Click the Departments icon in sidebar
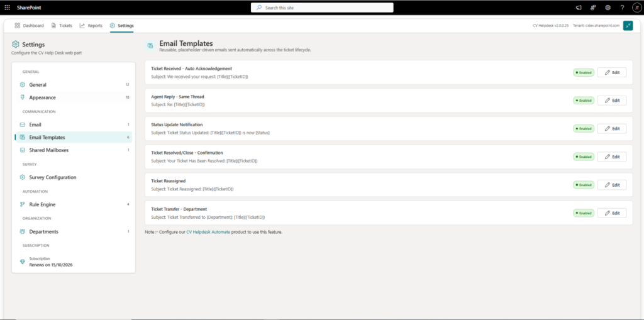This screenshot has height=320, width=644. pos(23,232)
